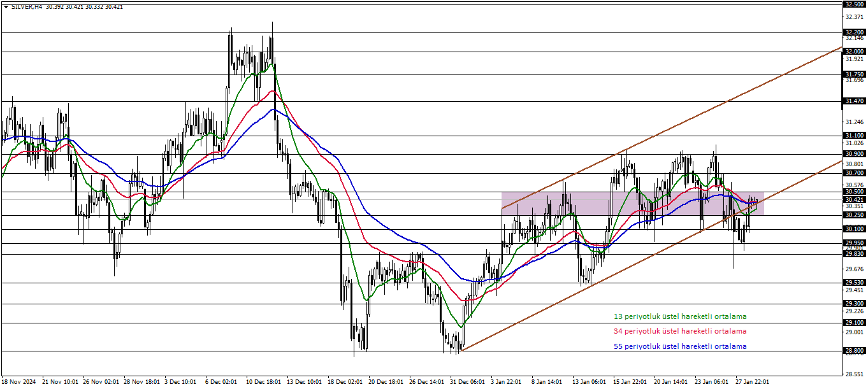Click the 3 Jan 22:01 time label

[x=507, y=382]
